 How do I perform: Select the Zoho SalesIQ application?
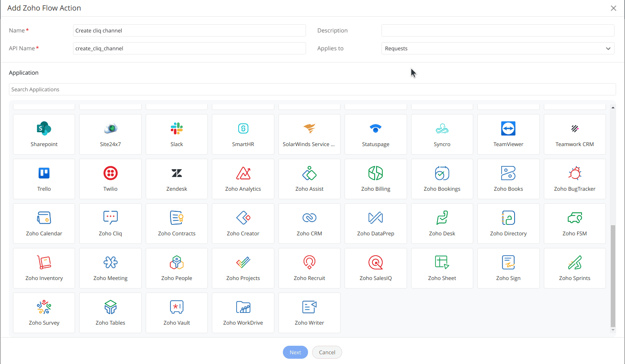click(376, 268)
